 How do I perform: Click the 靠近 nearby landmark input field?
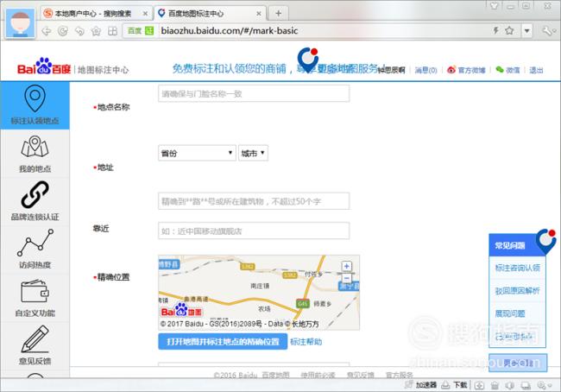(x=254, y=231)
